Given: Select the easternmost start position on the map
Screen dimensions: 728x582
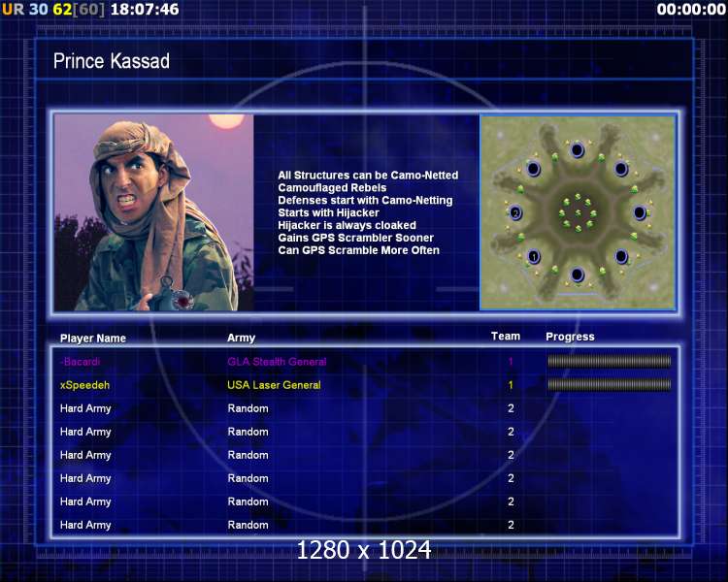Looking at the screenshot, I should pyautogui.click(x=640, y=213).
